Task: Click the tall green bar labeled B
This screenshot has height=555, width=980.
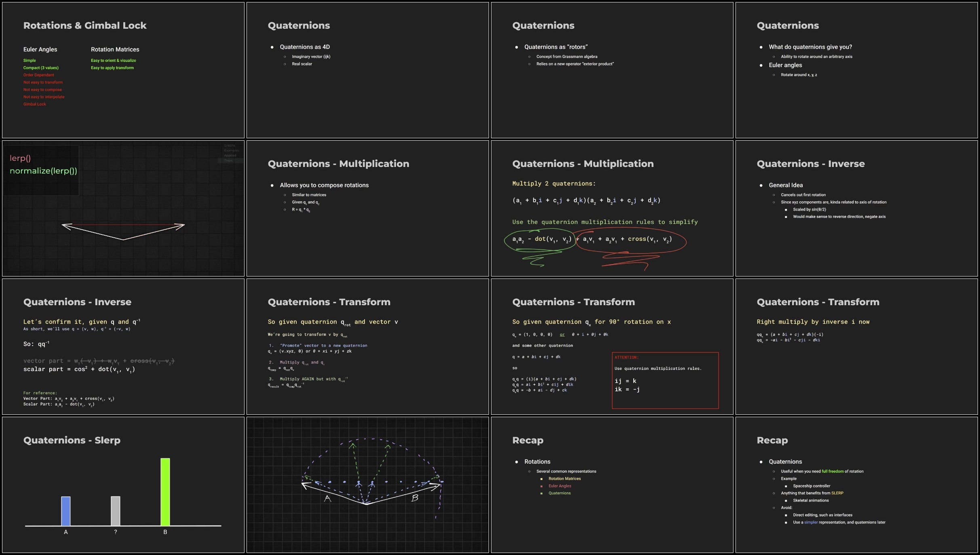Action: pyautogui.click(x=165, y=492)
